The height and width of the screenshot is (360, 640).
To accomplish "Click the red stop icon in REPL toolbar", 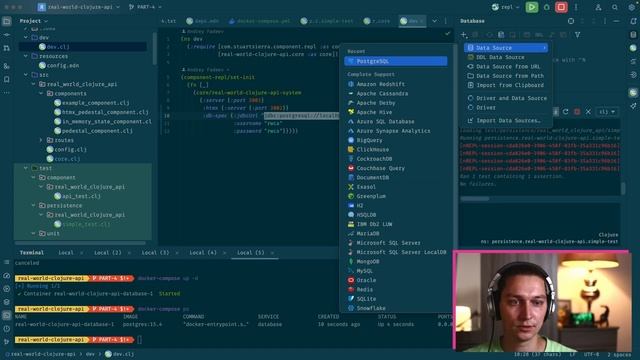I will (577, 111).
